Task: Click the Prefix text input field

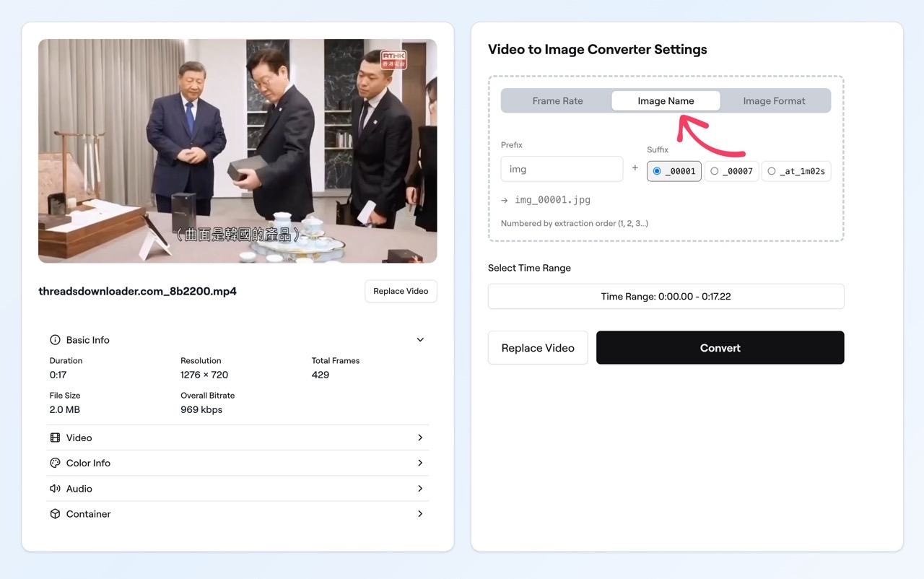Action: (x=562, y=169)
